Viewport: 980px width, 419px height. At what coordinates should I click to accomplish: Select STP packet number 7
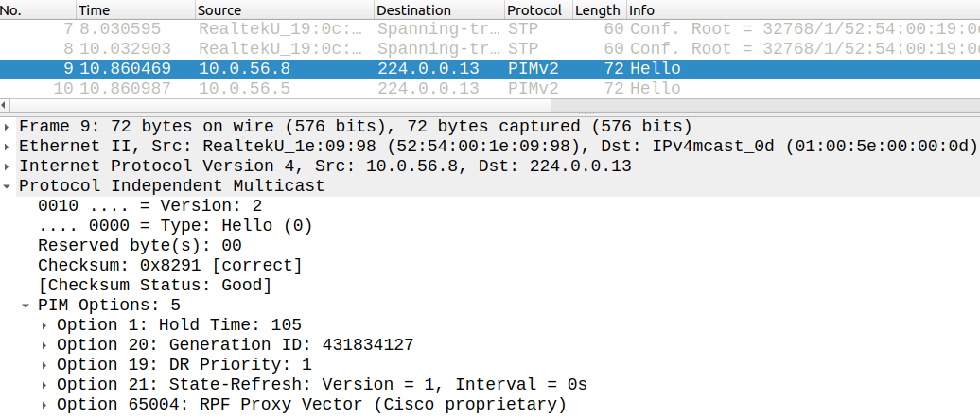coord(490,29)
